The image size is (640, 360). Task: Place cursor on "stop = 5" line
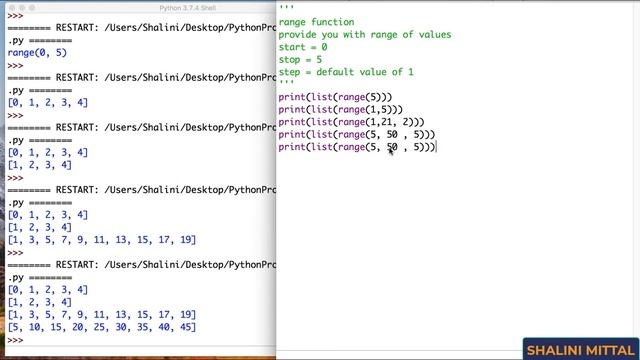pyautogui.click(x=300, y=60)
